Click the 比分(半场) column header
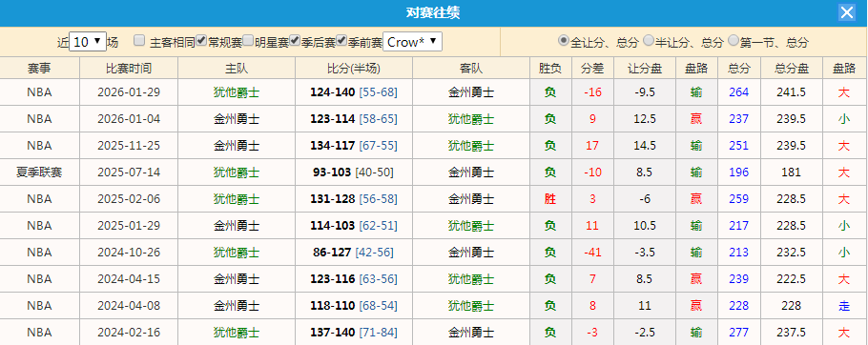The width and height of the screenshot is (868, 345). (354, 68)
